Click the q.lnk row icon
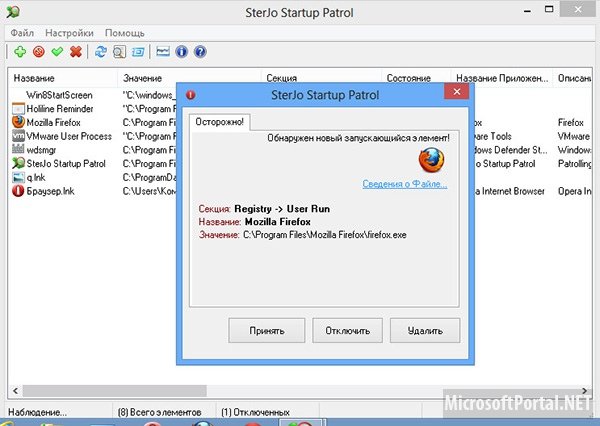 tap(18, 177)
